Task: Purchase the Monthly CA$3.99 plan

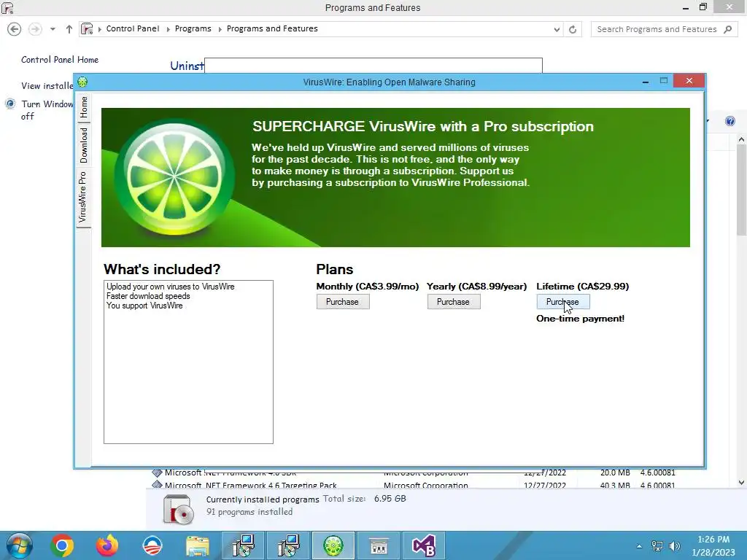Action: pyautogui.click(x=343, y=302)
